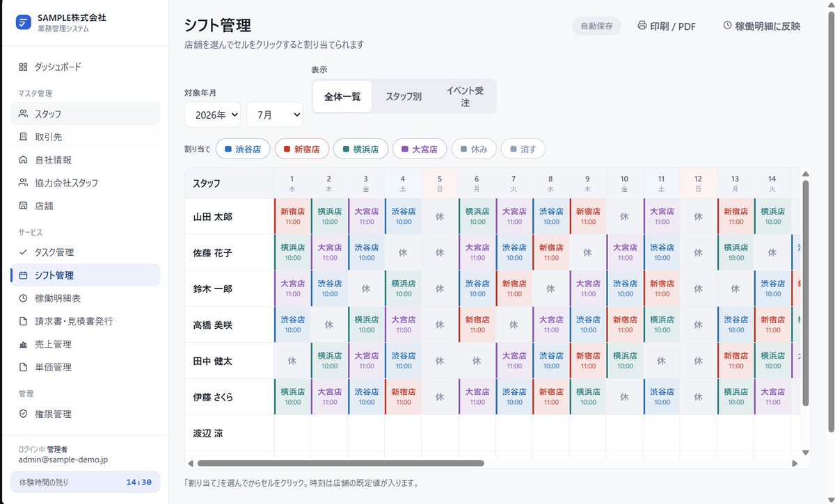Screen dimensions: 835x504
Task: Open 稼働明細表 in the sidebar
Action: [85, 298]
